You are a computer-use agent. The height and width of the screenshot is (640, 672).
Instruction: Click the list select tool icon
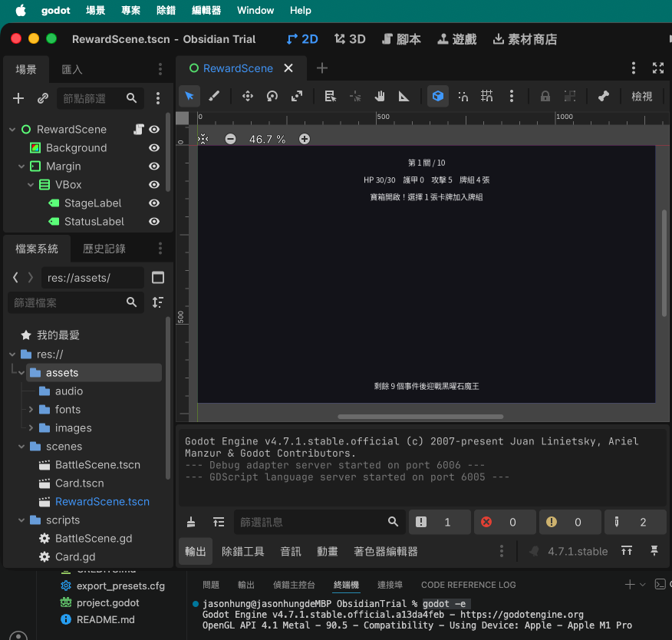(330, 96)
